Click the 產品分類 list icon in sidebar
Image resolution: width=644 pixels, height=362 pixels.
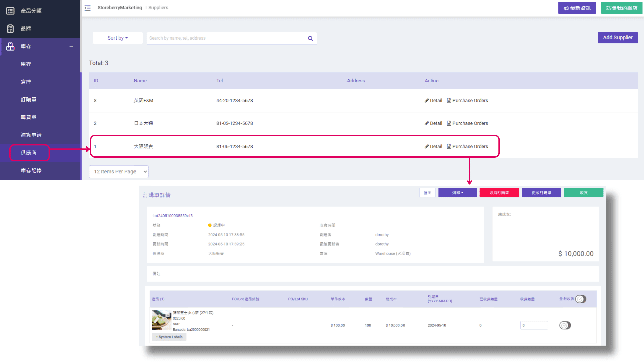[x=10, y=11]
